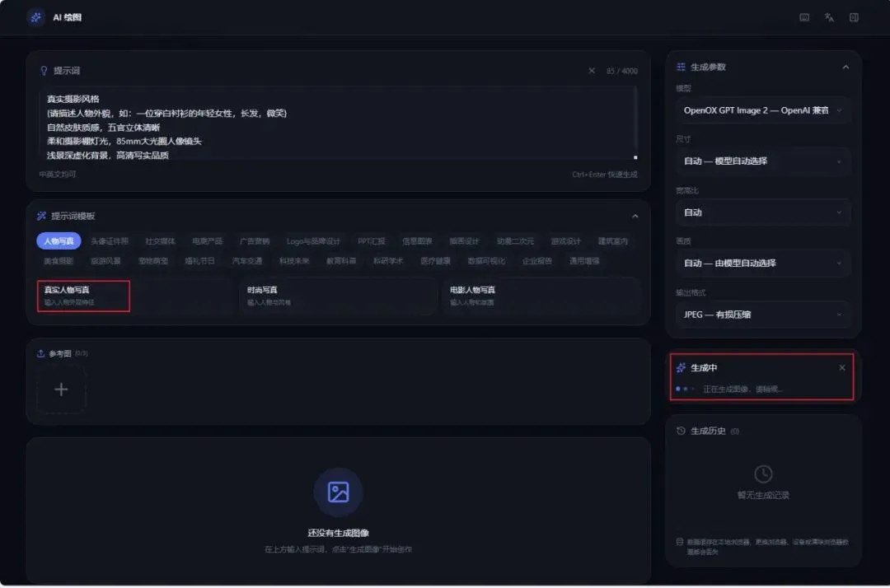This screenshot has width=890, height=588.
Task: Click the 暂无生成记录 empty history text
Action: (x=763, y=495)
